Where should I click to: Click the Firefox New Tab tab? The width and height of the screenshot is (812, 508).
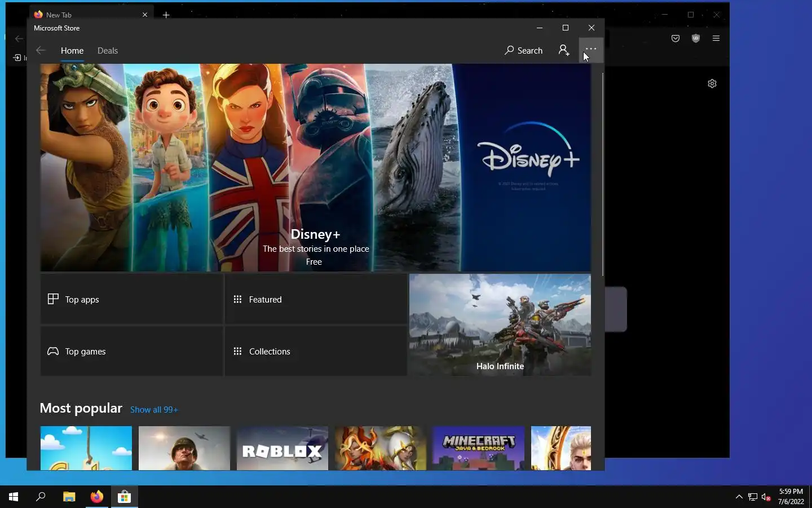tap(90, 15)
